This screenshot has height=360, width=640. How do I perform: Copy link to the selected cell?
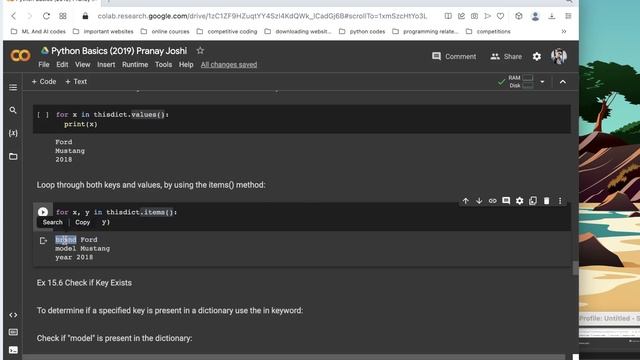(x=493, y=201)
